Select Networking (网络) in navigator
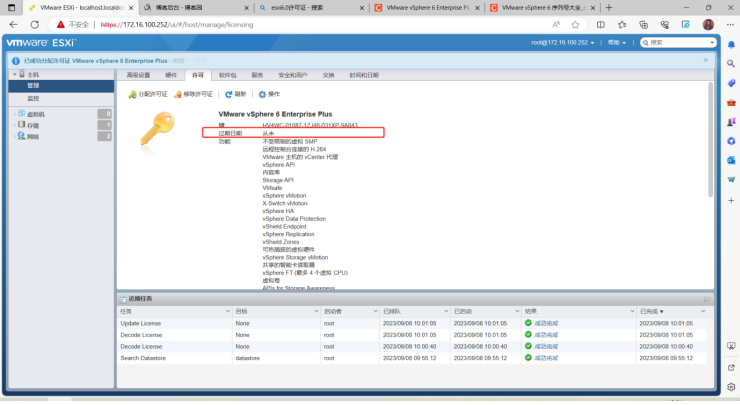Image resolution: width=740 pixels, height=405 pixels. pos(32,136)
